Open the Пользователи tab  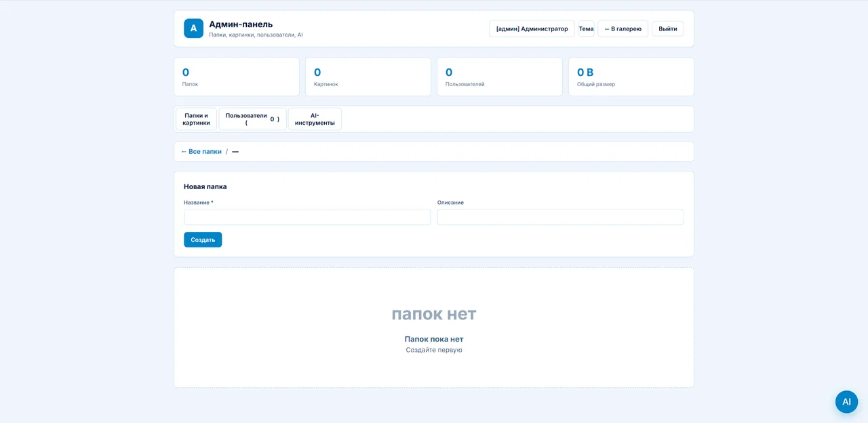pyautogui.click(x=252, y=119)
